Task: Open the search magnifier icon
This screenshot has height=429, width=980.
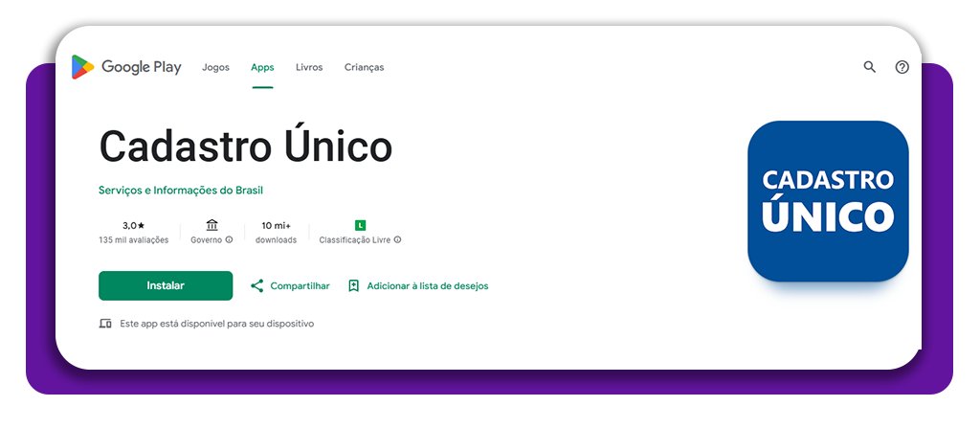Action: [869, 67]
